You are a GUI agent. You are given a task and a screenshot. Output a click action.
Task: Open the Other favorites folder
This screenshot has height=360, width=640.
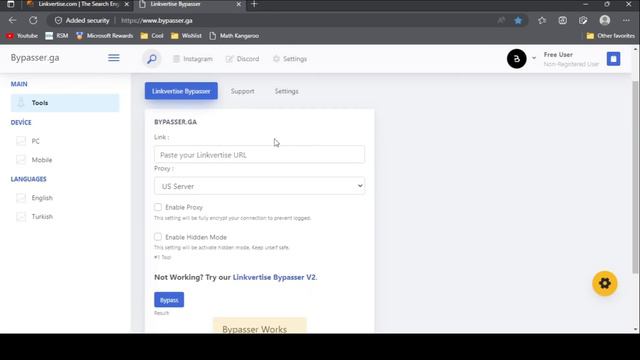click(x=610, y=36)
